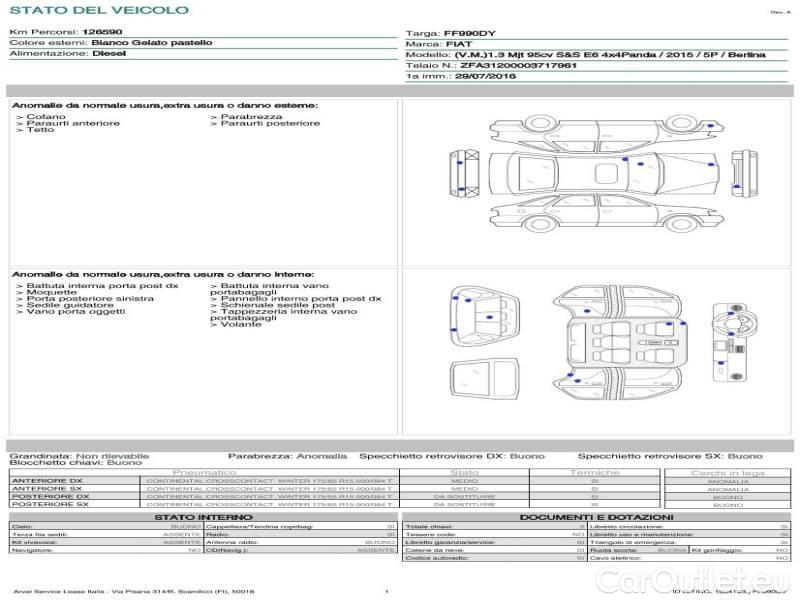This screenshot has width=800, height=600.
Task: Select the 'ANTERIORE DX' tyre row label
Action: (x=47, y=481)
